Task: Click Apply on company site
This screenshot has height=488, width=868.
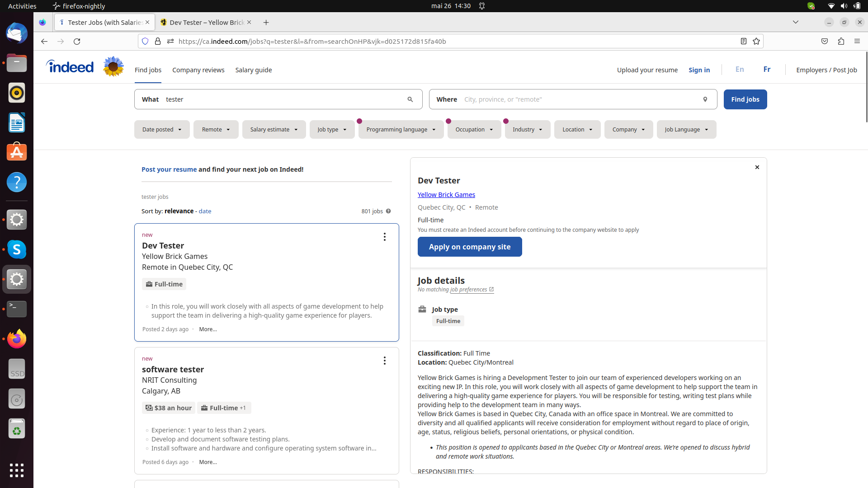Action: 470,247
